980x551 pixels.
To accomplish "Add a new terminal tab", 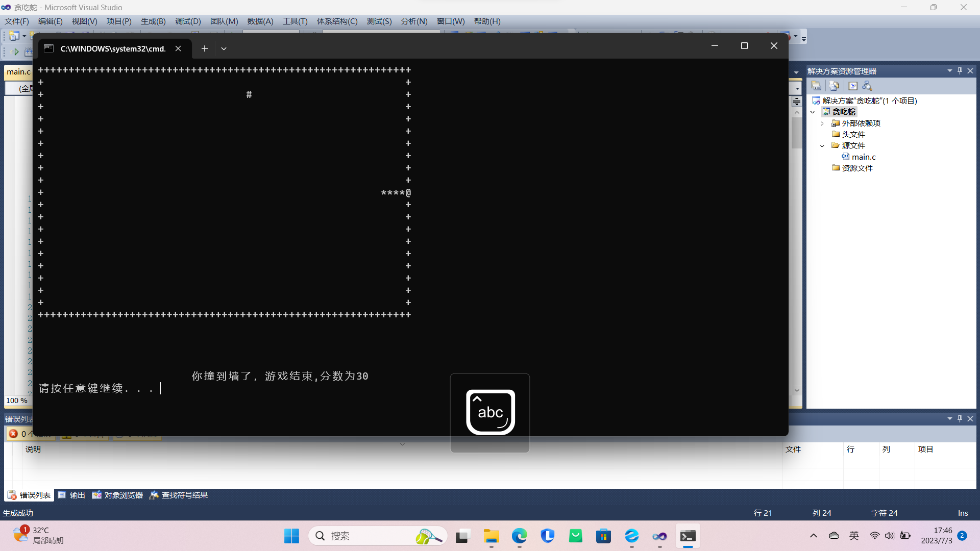I will click(x=204, y=48).
